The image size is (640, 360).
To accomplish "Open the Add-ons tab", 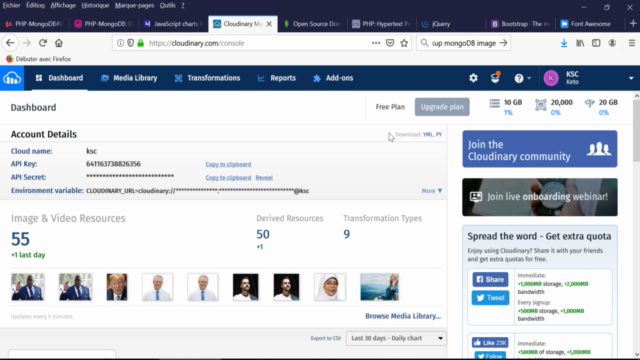I will pyautogui.click(x=333, y=78).
